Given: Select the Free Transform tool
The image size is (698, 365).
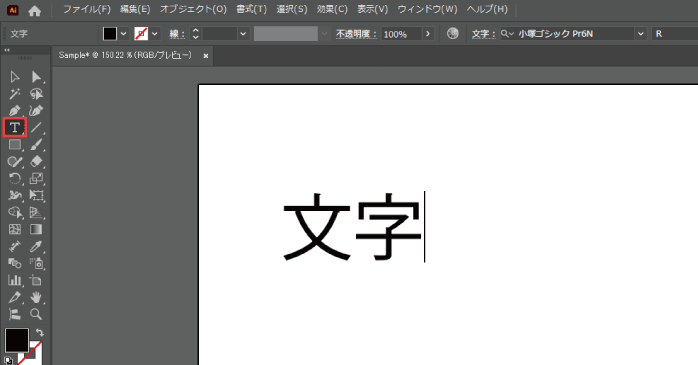Looking at the screenshot, I should coord(36,195).
